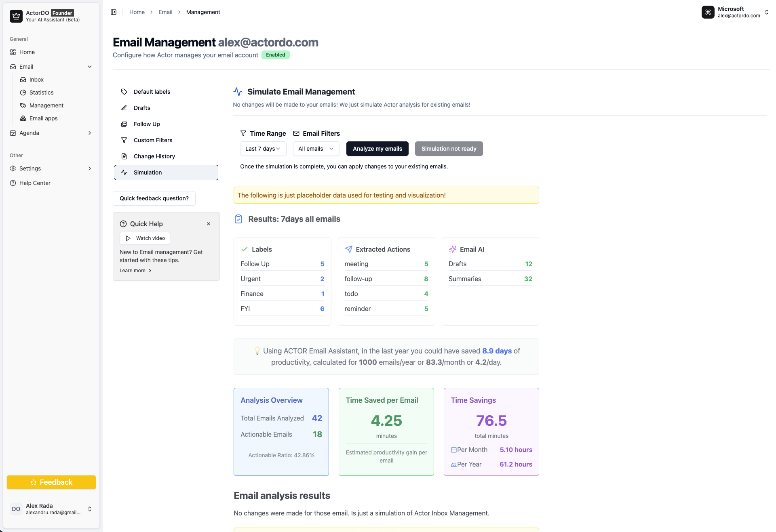Click the Help Center question mark icon
This screenshot has height=532, width=776.
pyautogui.click(x=13, y=183)
